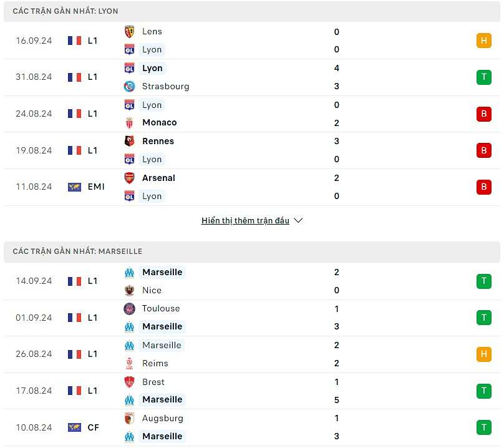Click the world flag icon beside EMI
Image resolution: width=504 pixels, height=448 pixels.
click(x=75, y=187)
